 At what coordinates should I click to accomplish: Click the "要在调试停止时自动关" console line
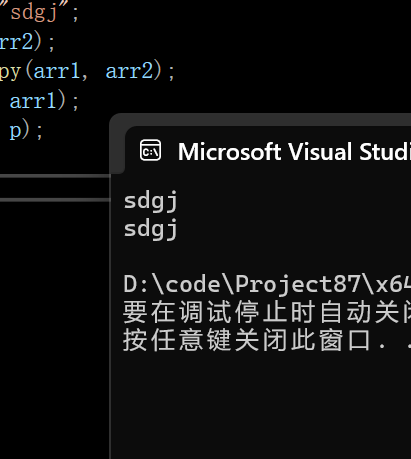(x=267, y=312)
